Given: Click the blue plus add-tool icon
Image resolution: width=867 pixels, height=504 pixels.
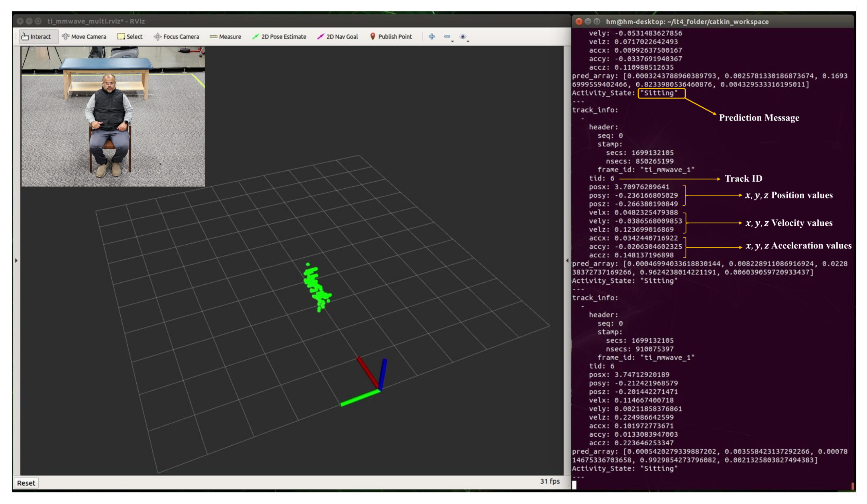Looking at the screenshot, I should click(x=431, y=36).
